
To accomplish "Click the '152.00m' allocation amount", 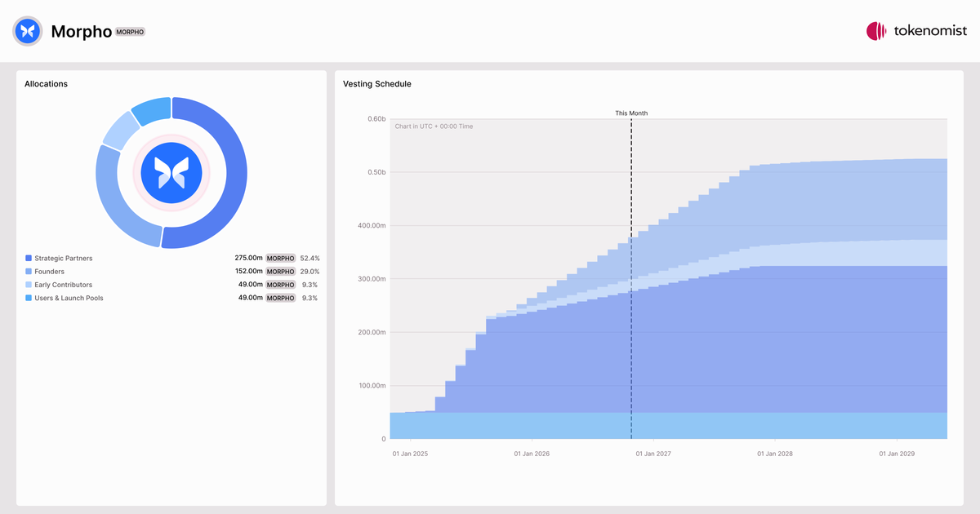I will point(248,271).
